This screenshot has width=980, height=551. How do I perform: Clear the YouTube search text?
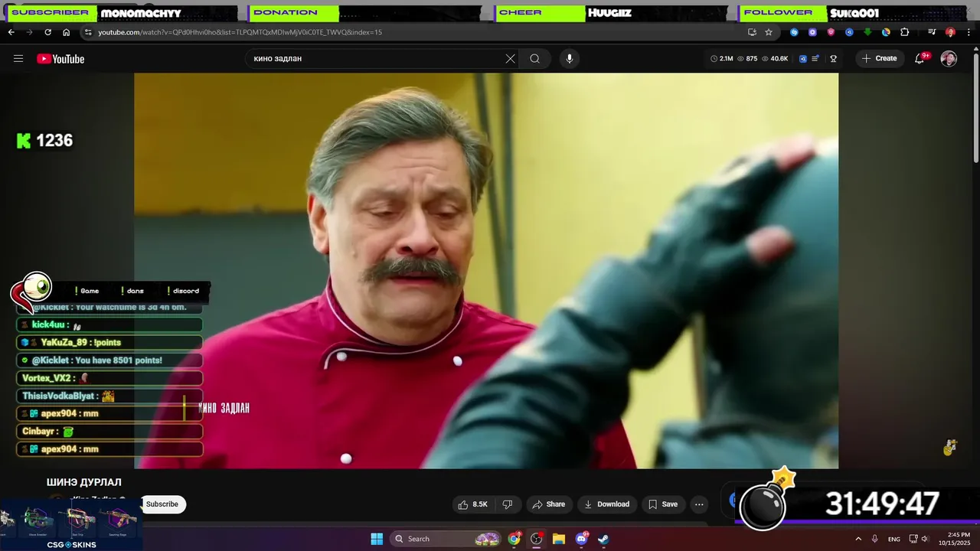(x=511, y=59)
